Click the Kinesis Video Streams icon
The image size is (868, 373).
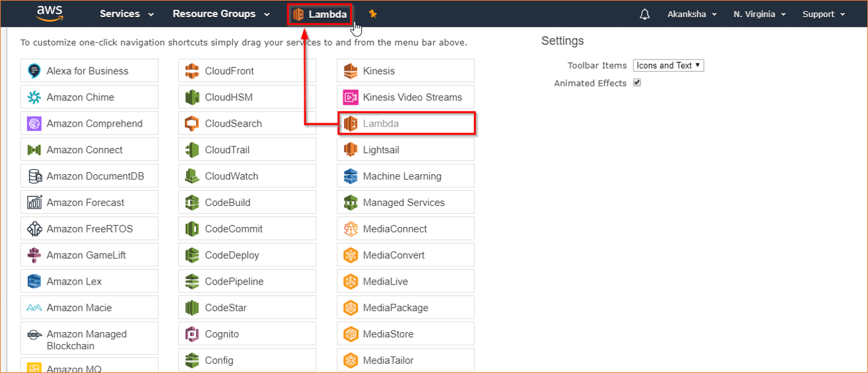[351, 97]
